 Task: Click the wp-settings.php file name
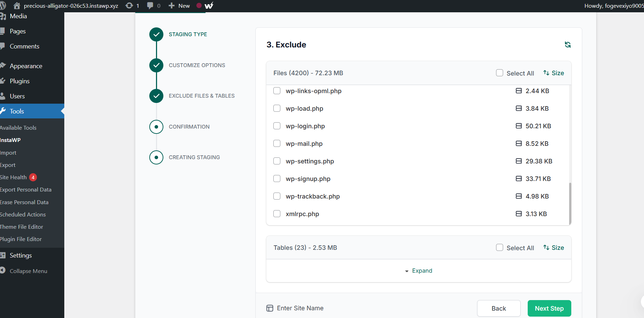310,161
